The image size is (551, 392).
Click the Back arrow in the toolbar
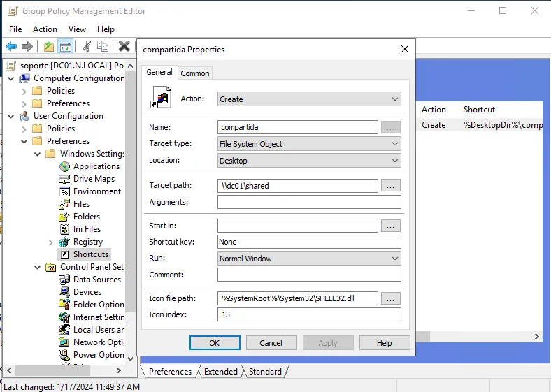pos(11,47)
